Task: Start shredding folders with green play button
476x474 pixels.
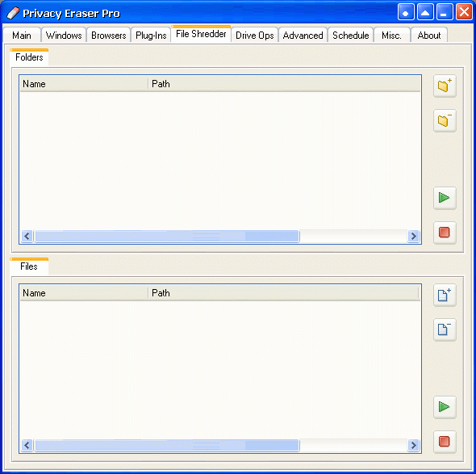Action: coord(445,198)
